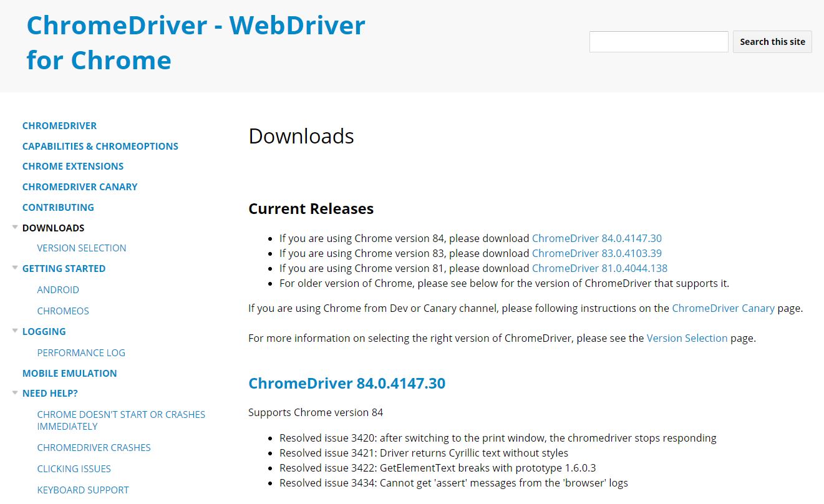Open Version Selection sidebar sub-item
The image size is (824, 504).
pyautogui.click(x=82, y=248)
